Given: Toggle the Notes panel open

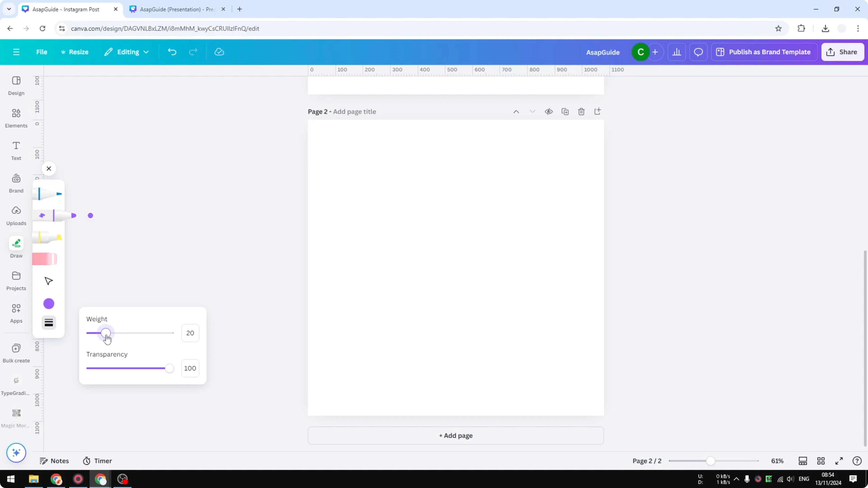Looking at the screenshot, I should [x=54, y=461].
